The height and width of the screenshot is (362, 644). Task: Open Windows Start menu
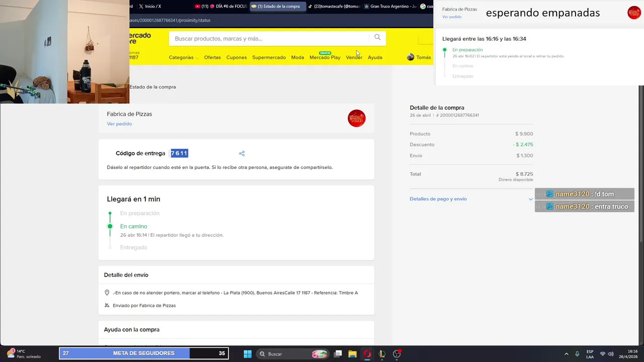(248, 354)
